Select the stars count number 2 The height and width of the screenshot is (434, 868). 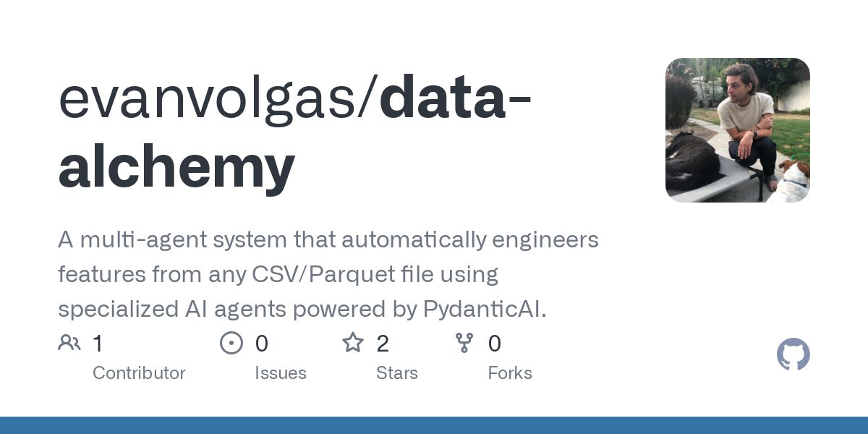coord(383,343)
